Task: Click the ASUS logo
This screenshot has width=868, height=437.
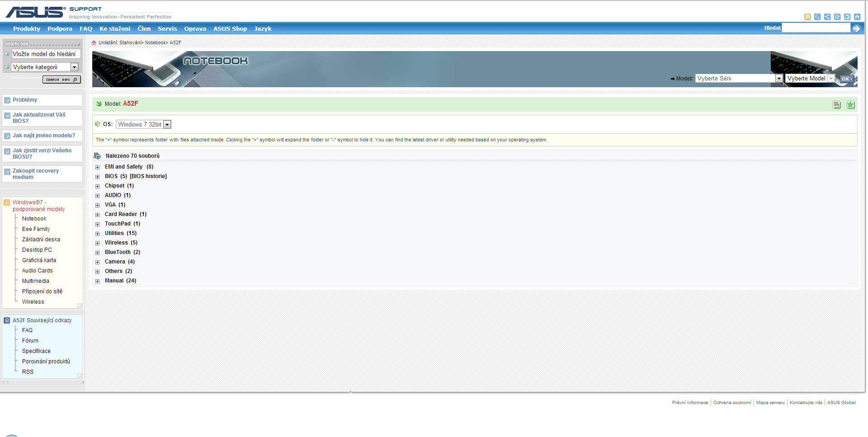Action: [x=36, y=12]
